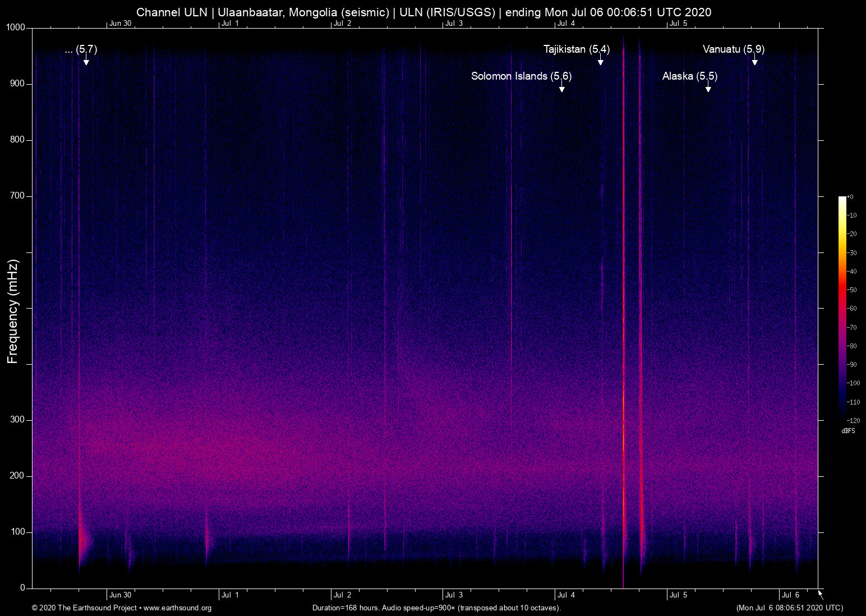Open the www.earthsound.org link in the footer
This screenshot has height=616, width=866.
[177, 608]
